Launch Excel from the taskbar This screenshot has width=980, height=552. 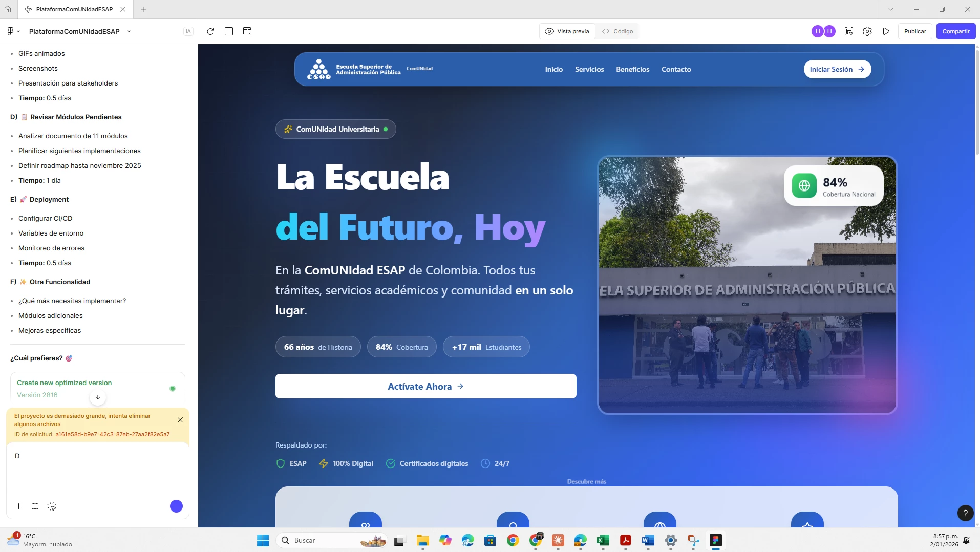point(603,540)
